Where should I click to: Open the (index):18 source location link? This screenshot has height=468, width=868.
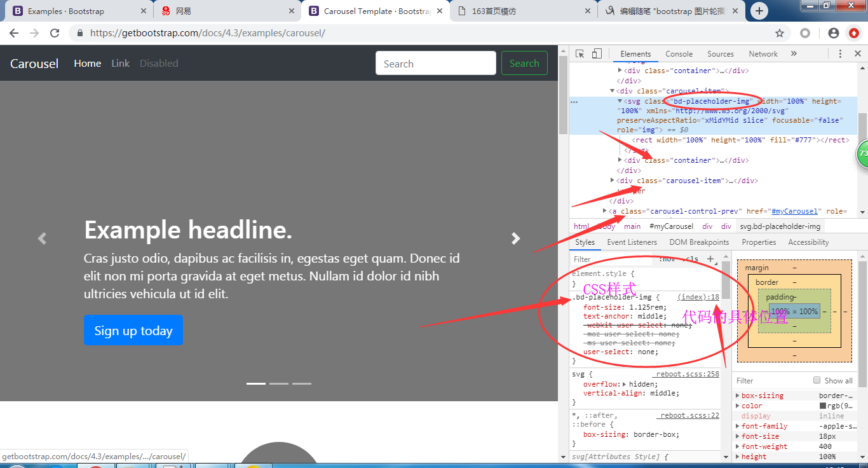698,297
